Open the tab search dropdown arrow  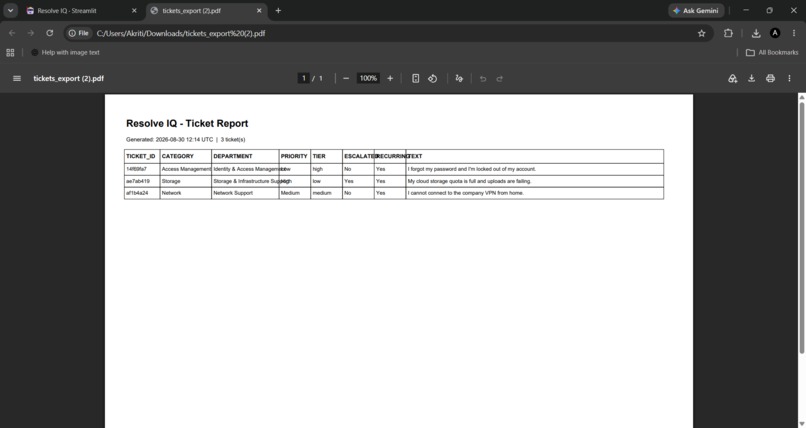(10, 10)
